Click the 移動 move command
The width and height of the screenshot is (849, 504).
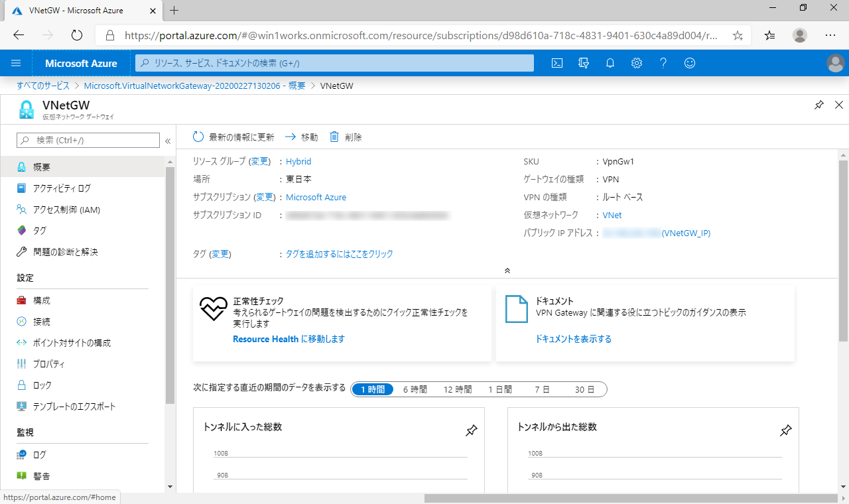(302, 137)
